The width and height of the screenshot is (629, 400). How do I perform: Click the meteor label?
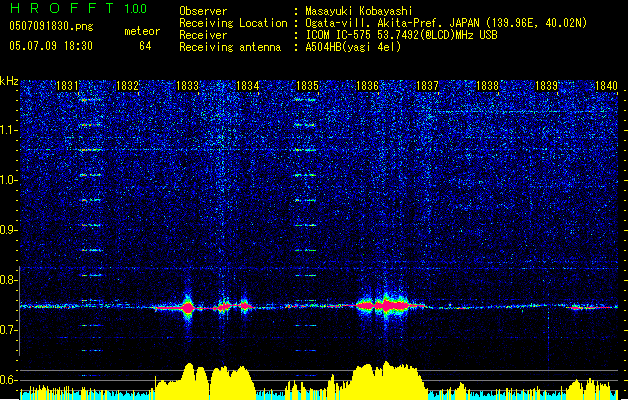click(142, 31)
